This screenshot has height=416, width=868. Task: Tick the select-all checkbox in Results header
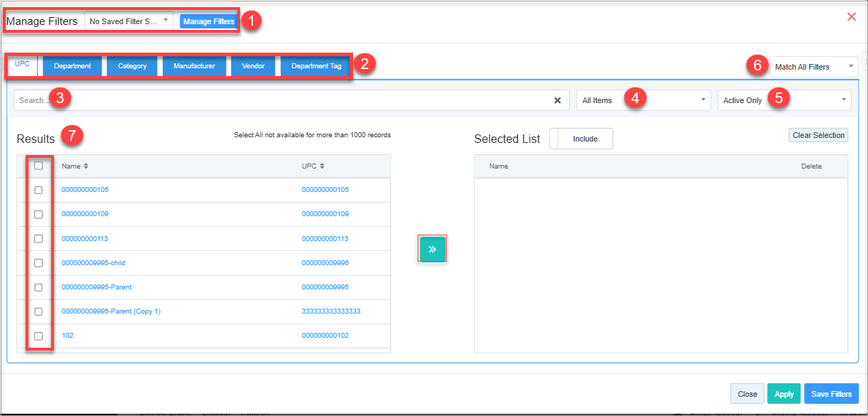[38, 166]
